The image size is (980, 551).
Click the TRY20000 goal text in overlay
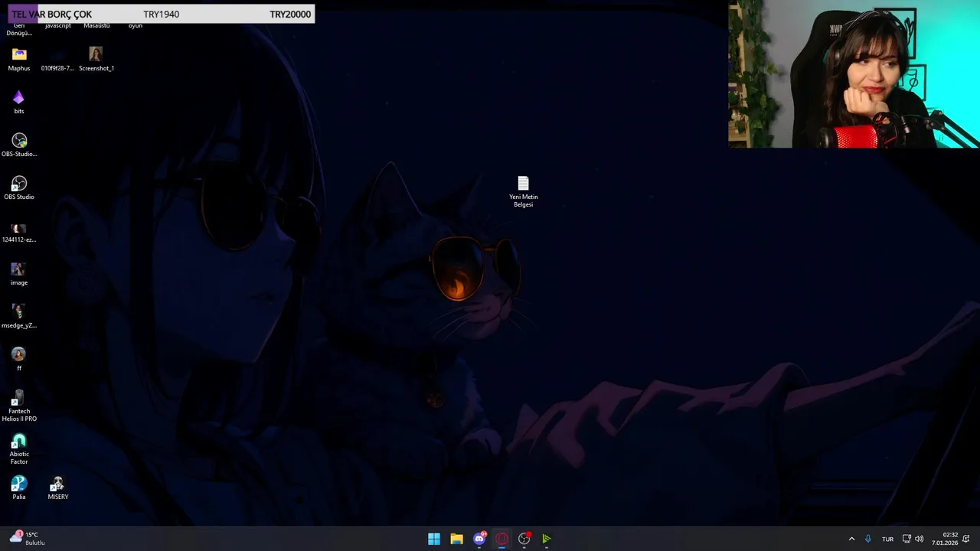290,14
